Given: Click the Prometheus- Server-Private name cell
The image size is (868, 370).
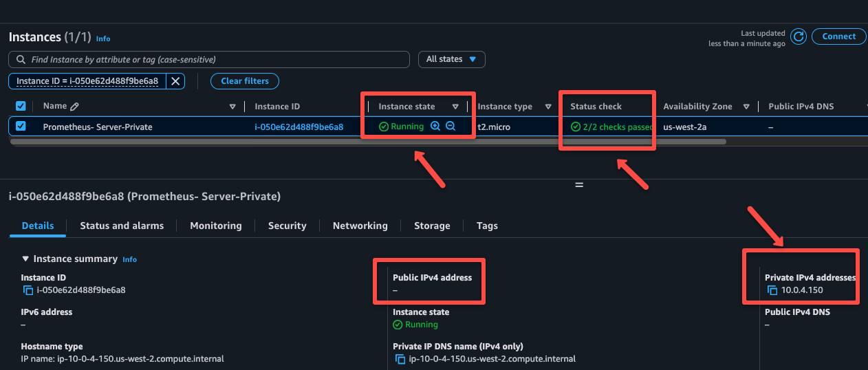Looking at the screenshot, I should pyautogui.click(x=98, y=127).
